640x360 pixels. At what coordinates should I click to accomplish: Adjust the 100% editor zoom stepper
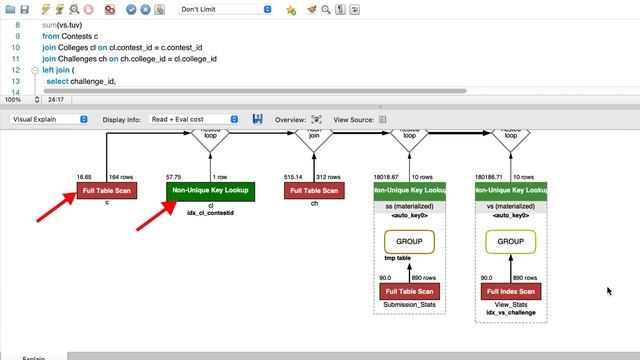(x=37, y=100)
